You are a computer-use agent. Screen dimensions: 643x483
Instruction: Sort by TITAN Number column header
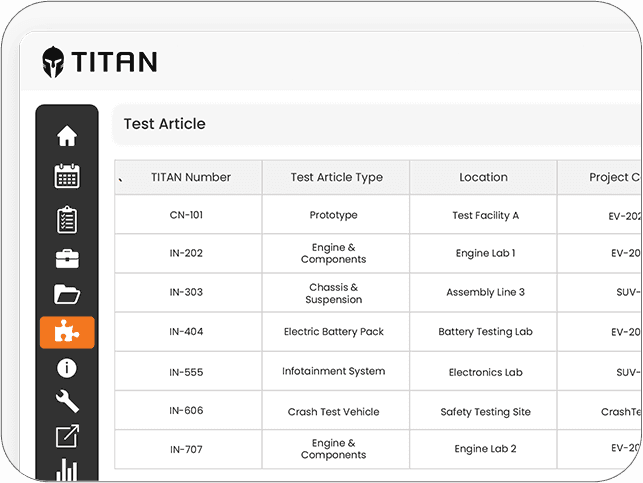point(188,177)
